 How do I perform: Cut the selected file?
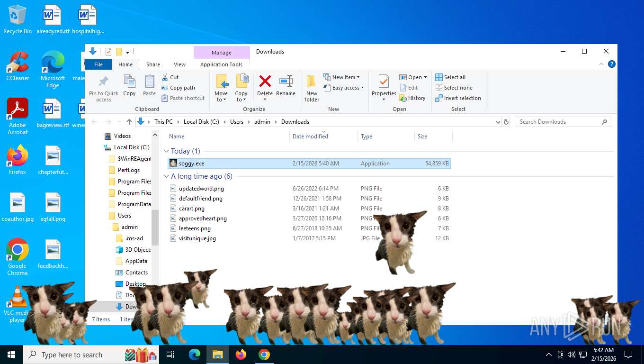pyautogui.click(x=170, y=77)
